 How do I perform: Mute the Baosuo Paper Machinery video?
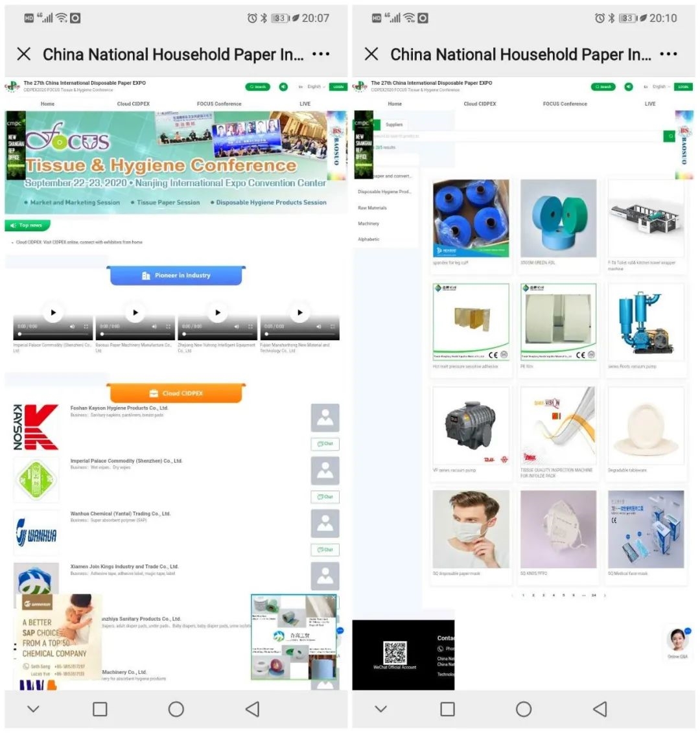tap(154, 326)
